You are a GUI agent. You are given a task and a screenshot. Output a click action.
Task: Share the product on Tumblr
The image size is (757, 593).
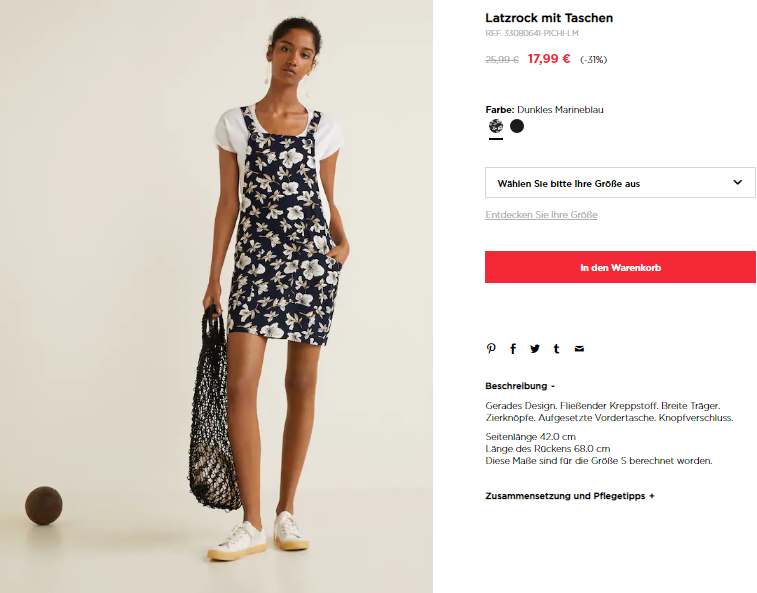click(x=557, y=349)
